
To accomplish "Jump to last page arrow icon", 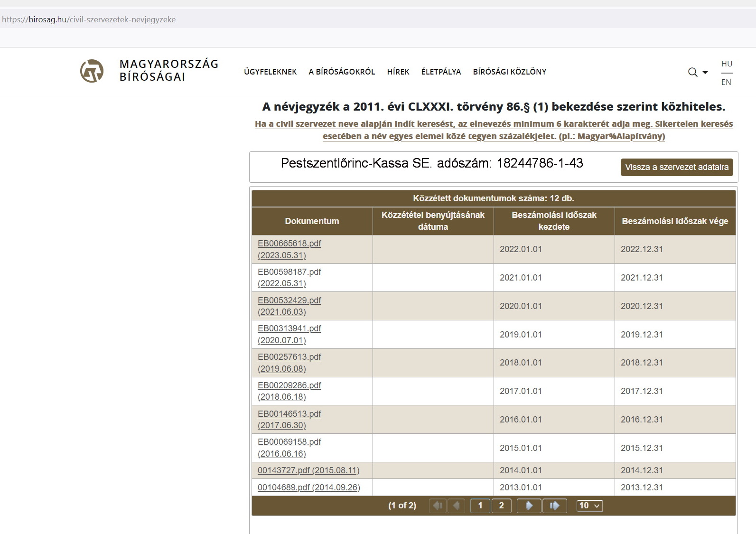I will [554, 506].
